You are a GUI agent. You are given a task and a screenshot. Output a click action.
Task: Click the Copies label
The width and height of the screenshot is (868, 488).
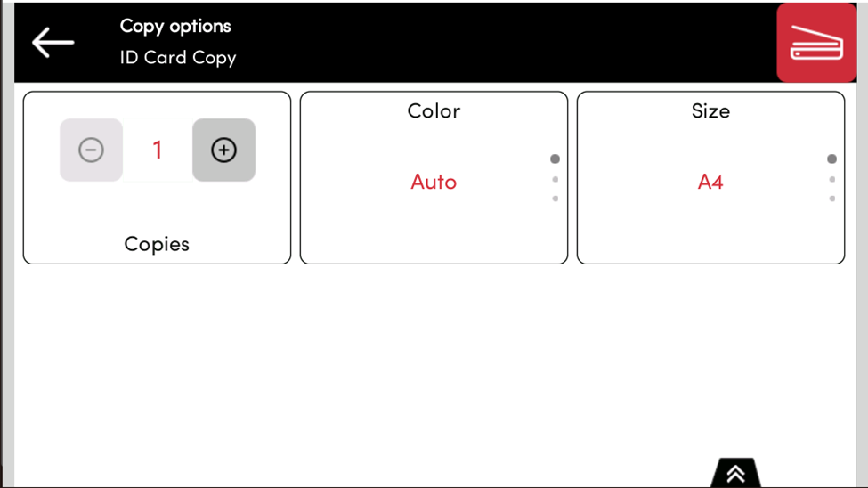tap(157, 244)
